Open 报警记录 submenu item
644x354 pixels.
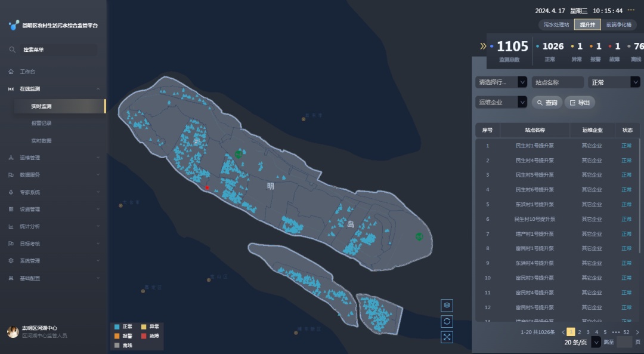pos(42,124)
